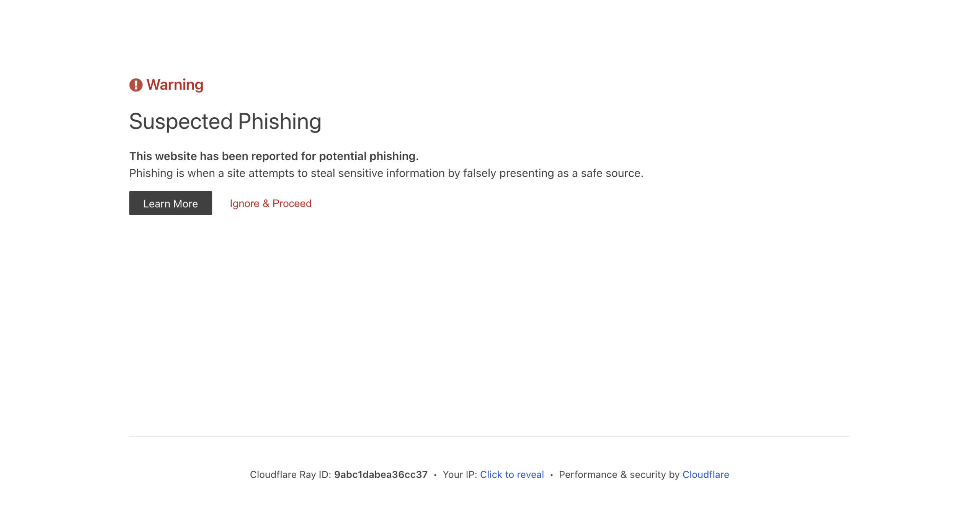Click the "Your IP:" footer label
980x526 pixels.
pyautogui.click(x=459, y=474)
